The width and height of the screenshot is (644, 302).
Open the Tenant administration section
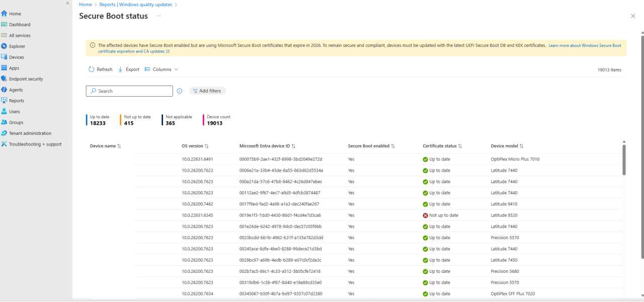30,133
